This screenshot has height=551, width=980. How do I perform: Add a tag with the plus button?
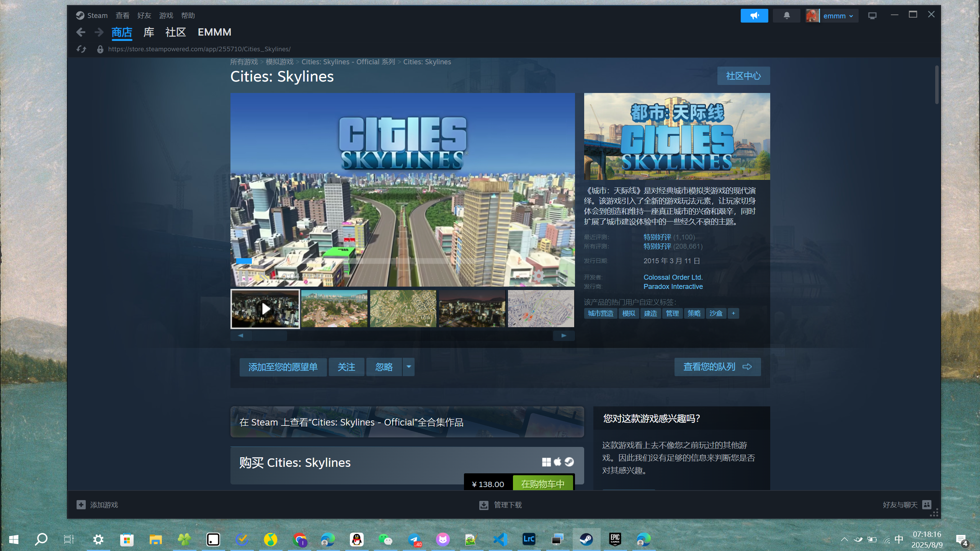click(x=733, y=313)
